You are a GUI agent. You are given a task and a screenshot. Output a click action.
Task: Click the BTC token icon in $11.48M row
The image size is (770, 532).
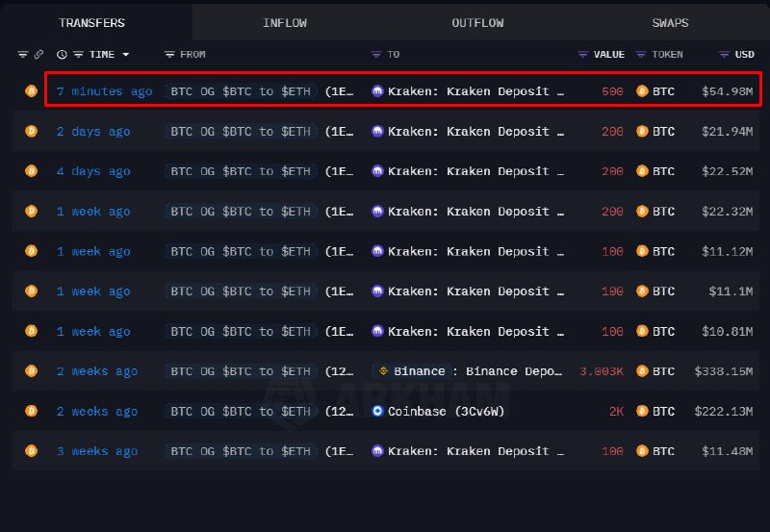point(642,451)
